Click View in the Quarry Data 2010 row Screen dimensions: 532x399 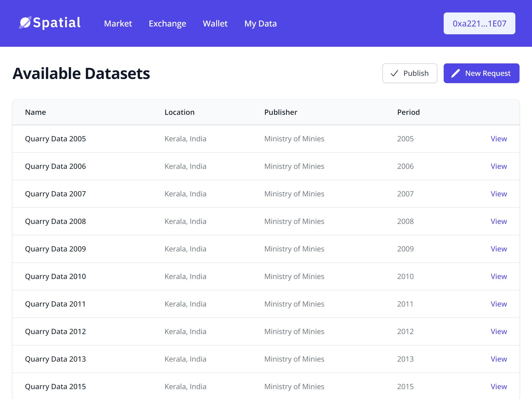click(498, 276)
